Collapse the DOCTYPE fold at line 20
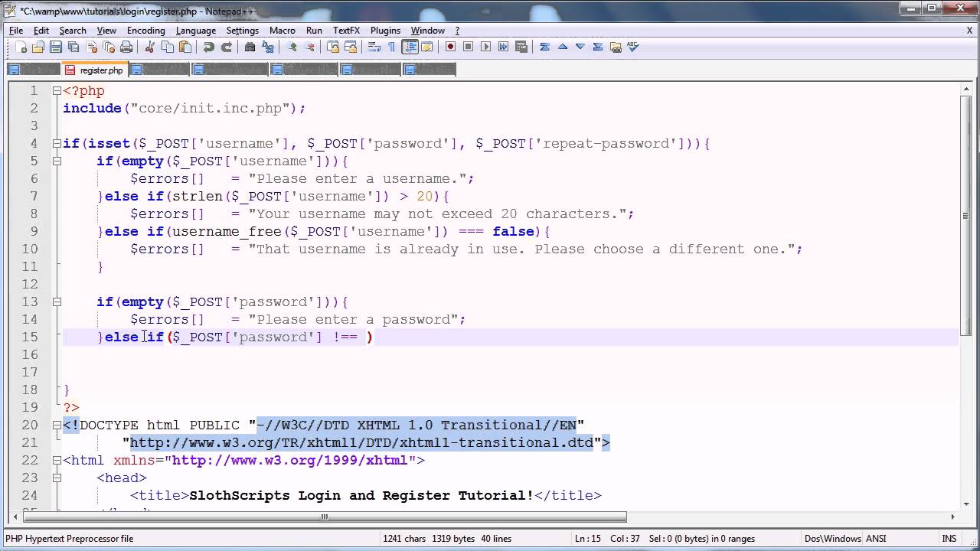The width and height of the screenshot is (980, 551). [57, 425]
